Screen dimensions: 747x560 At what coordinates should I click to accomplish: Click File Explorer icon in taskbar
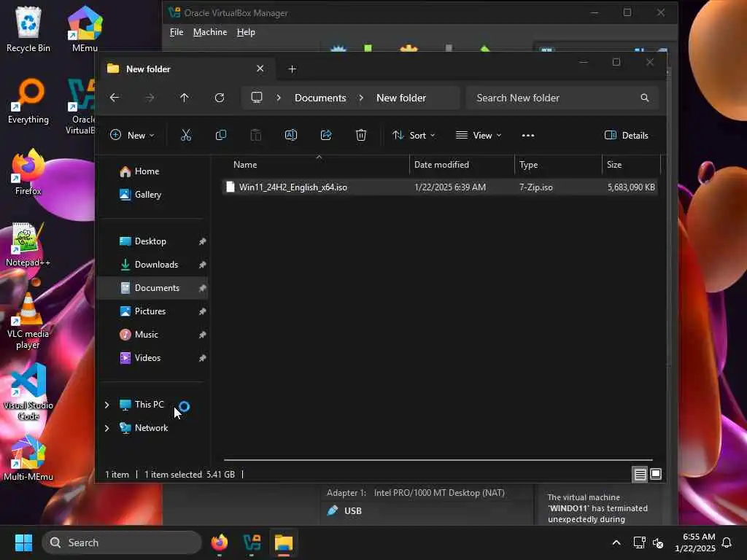pyautogui.click(x=284, y=542)
